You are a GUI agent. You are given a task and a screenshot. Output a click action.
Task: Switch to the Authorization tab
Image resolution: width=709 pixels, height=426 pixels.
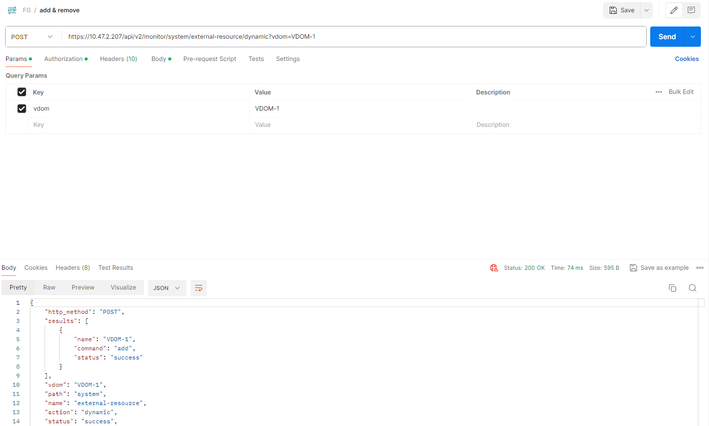point(66,59)
